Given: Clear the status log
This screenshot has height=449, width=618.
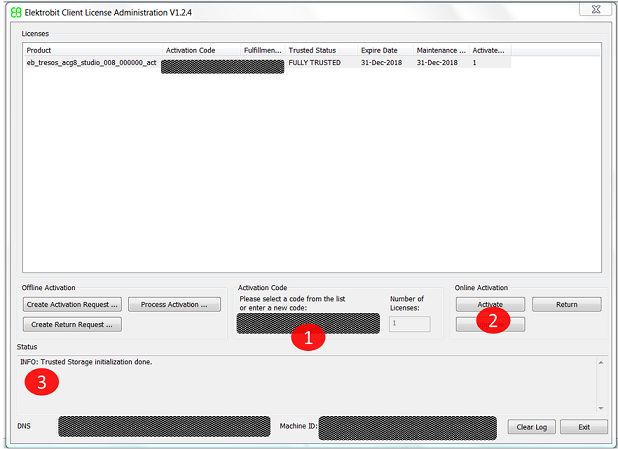Looking at the screenshot, I should 532,427.
